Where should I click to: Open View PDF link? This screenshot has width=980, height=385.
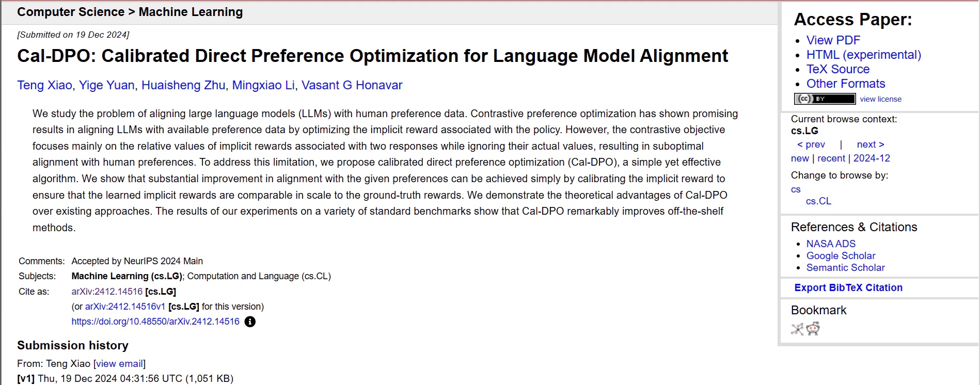point(833,40)
